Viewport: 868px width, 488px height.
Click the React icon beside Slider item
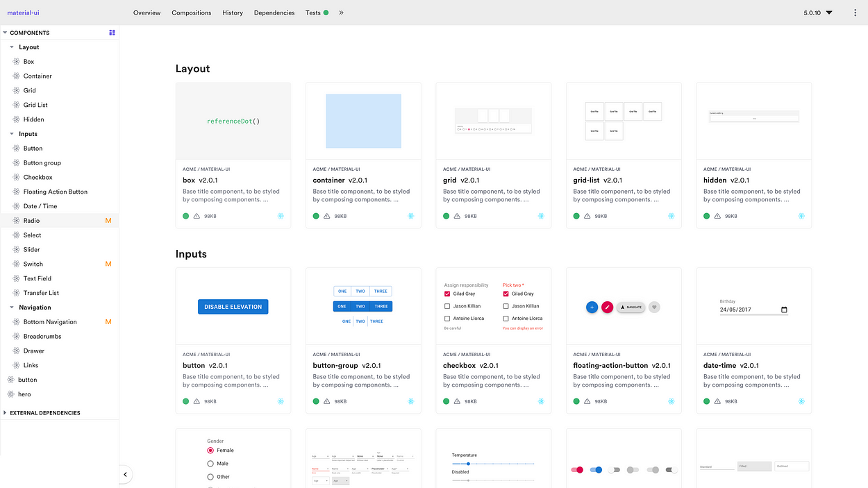click(x=17, y=249)
